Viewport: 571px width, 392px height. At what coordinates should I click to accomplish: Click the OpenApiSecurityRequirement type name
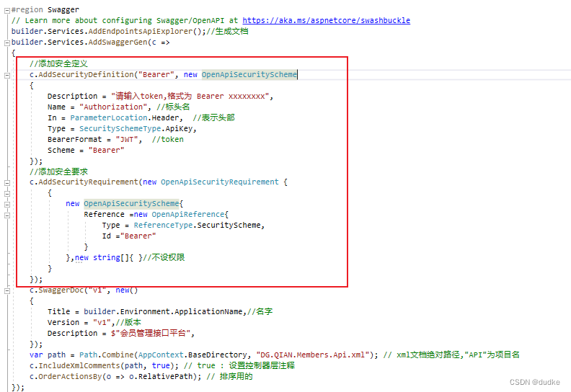(x=220, y=182)
